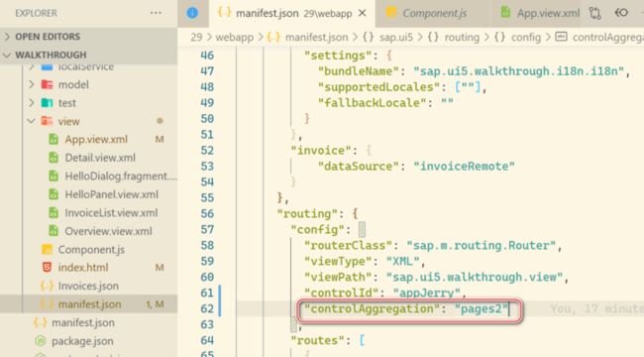
Task: Click line number 56 in the gutter
Action: [x=207, y=214]
